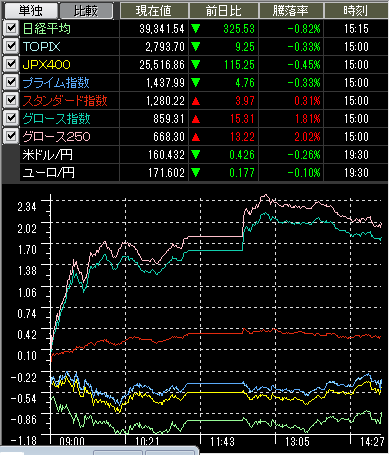Viewport: 390px width, 455px height.
Task: Click the green down arrow for 日経平均
Action: click(x=196, y=29)
